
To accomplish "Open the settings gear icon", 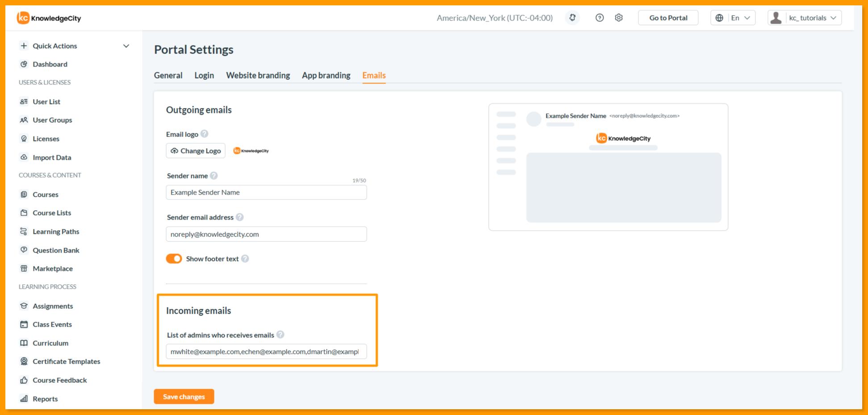I will (x=619, y=18).
